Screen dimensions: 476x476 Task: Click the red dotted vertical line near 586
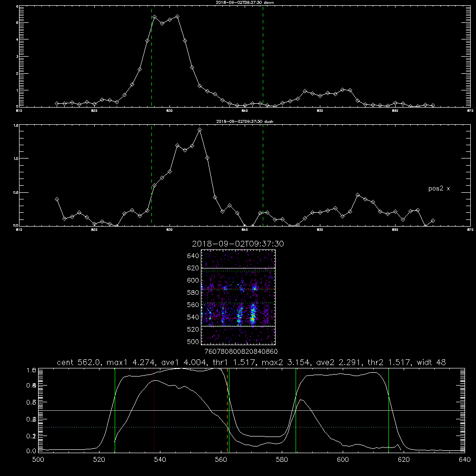coord(300,410)
